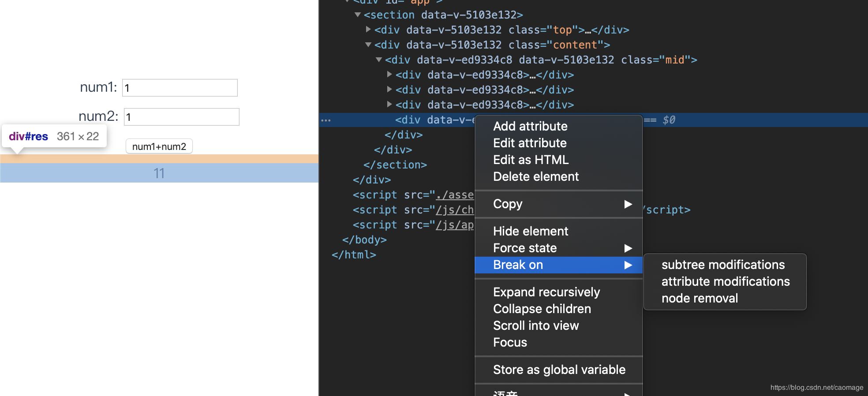Open the Copy submenu arrow

tap(628, 204)
